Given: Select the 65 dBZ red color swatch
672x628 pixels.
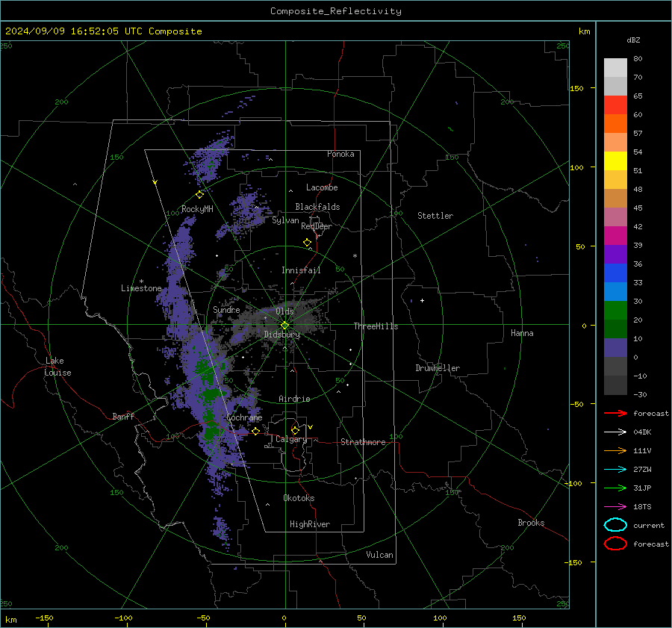Looking at the screenshot, I should click(615, 105).
